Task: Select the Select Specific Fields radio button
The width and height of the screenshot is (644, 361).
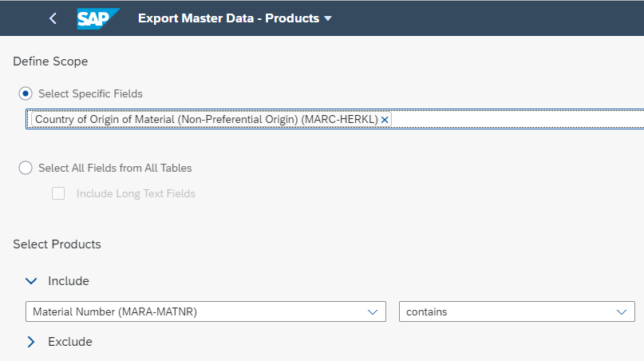Action: coord(26,93)
